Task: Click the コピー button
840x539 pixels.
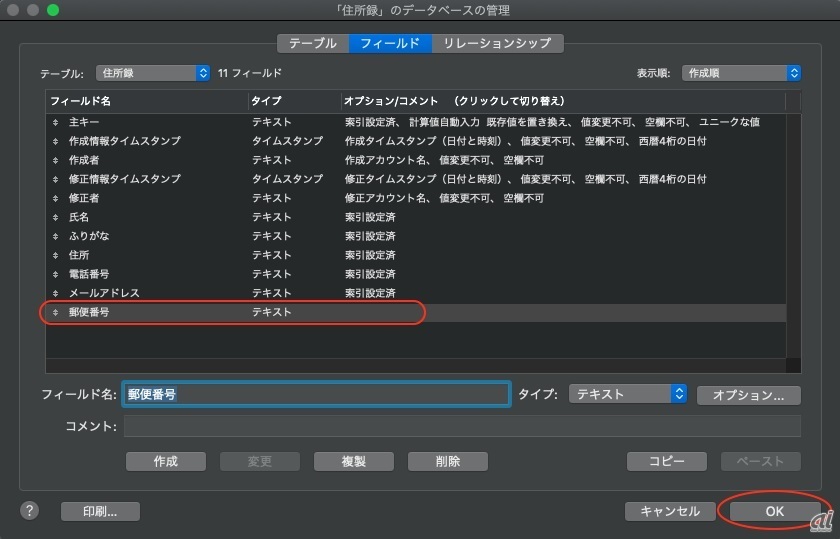Action: pos(667,461)
